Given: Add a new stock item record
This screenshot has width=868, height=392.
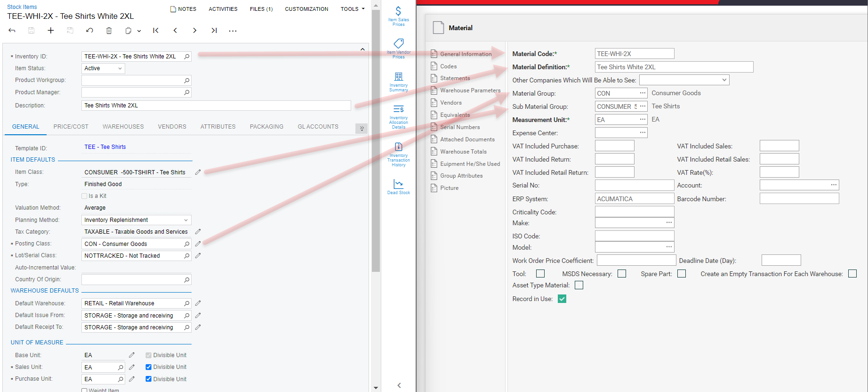Looking at the screenshot, I should tap(51, 31).
